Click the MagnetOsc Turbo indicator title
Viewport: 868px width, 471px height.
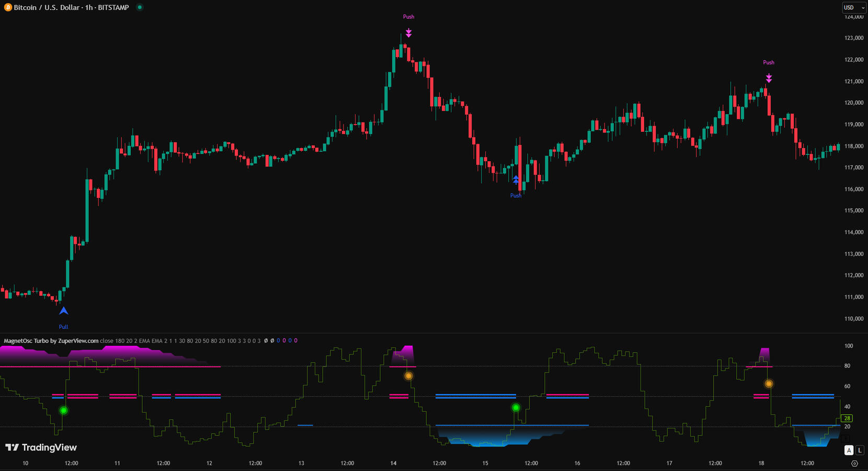click(x=51, y=341)
